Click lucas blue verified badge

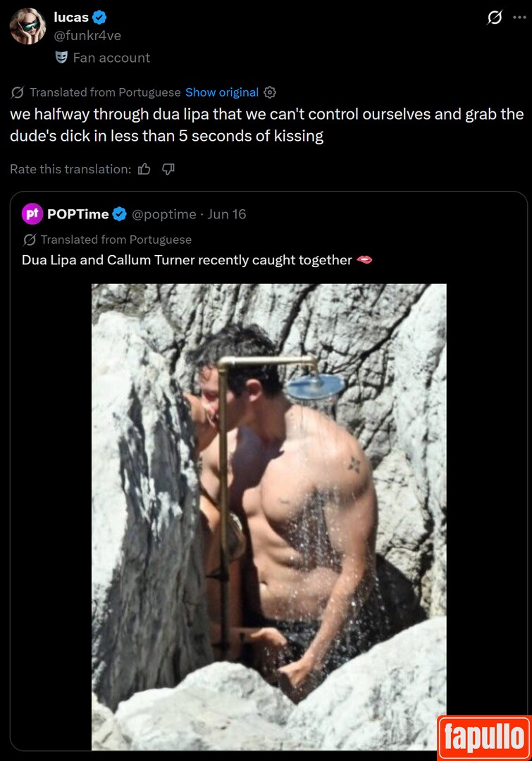[x=99, y=18]
